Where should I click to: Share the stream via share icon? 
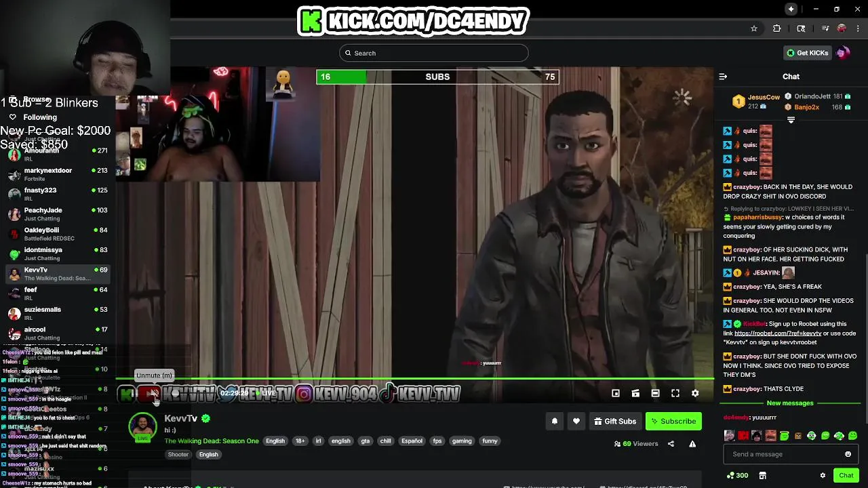(x=671, y=444)
